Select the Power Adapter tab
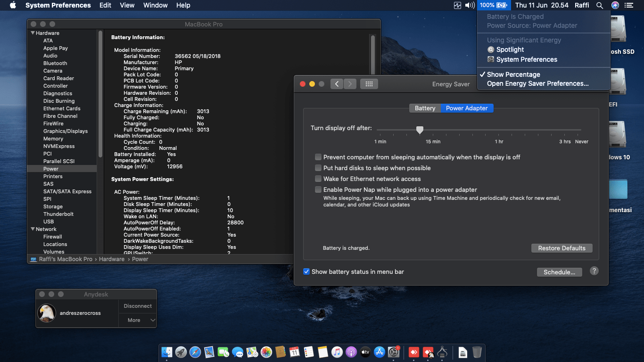Screen dimensions: 644x362 pyautogui.click(x=467, y=108)
